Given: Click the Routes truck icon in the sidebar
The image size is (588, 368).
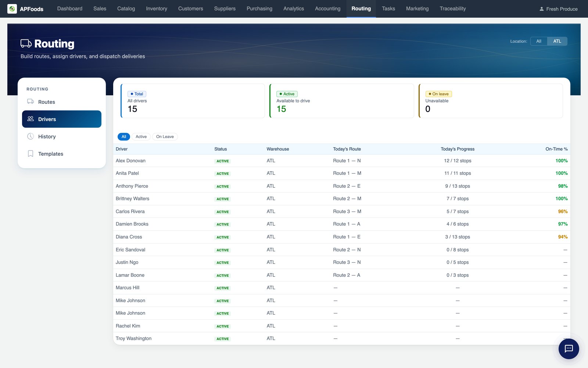Looking at the screenshot, I should 31,102.
